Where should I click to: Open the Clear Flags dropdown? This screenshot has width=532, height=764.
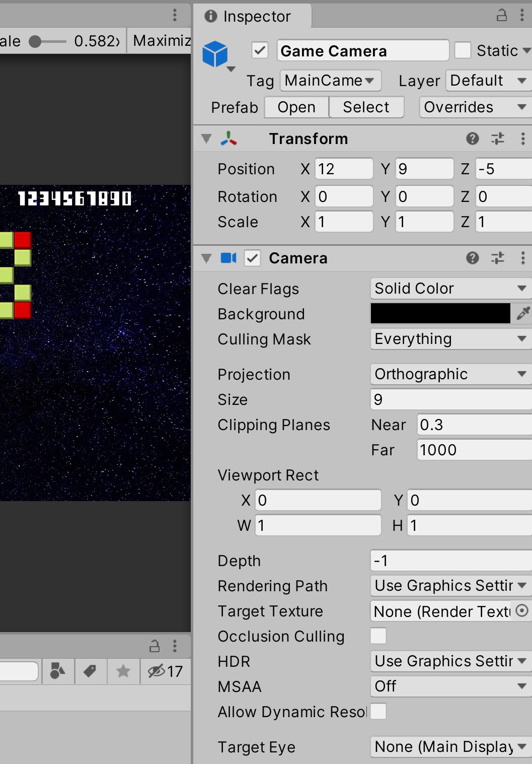(451, 288)
